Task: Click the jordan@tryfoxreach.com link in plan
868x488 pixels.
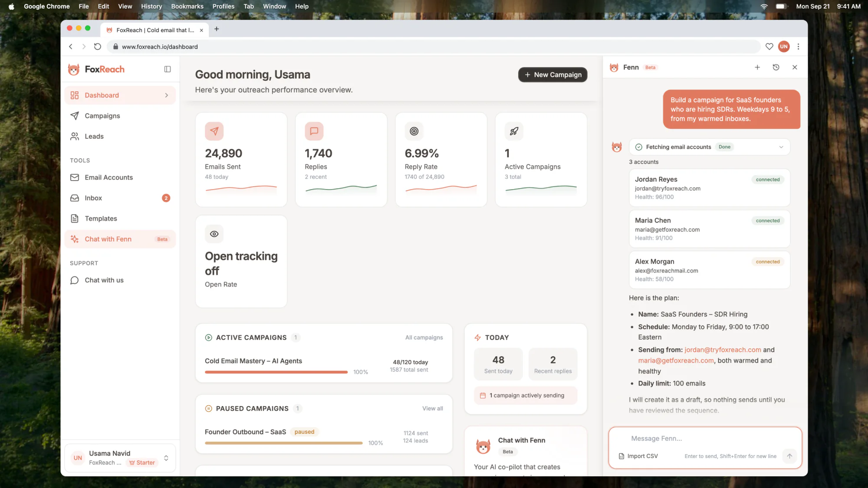Action: point(723,350)
